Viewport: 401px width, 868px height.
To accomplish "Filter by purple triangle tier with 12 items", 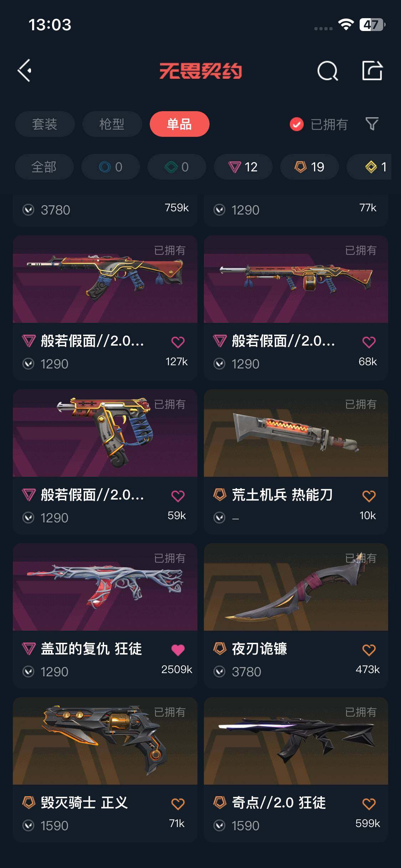I will pyautogui.click(x=243, y=167).
